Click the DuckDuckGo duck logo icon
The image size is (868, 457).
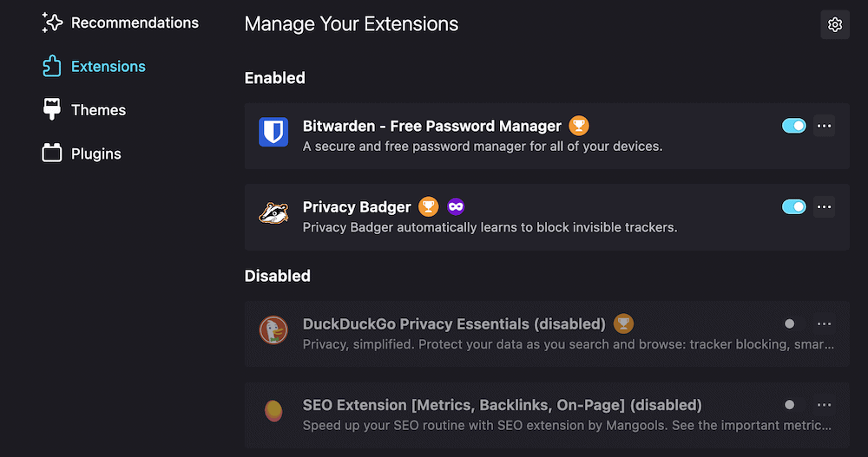(x=273, y=330)
